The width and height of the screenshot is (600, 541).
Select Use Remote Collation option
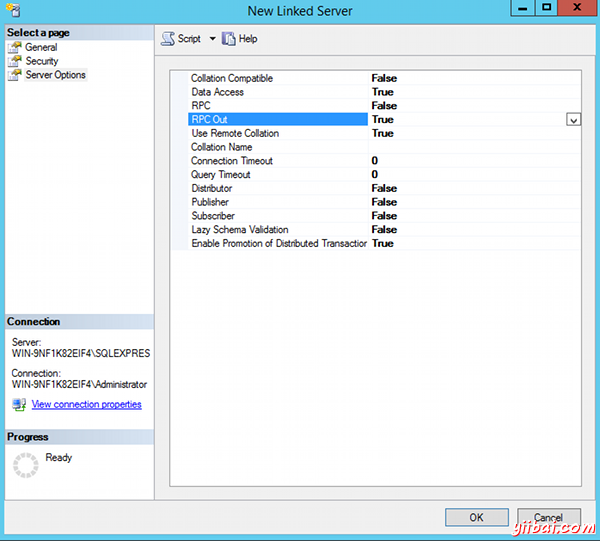235,133
